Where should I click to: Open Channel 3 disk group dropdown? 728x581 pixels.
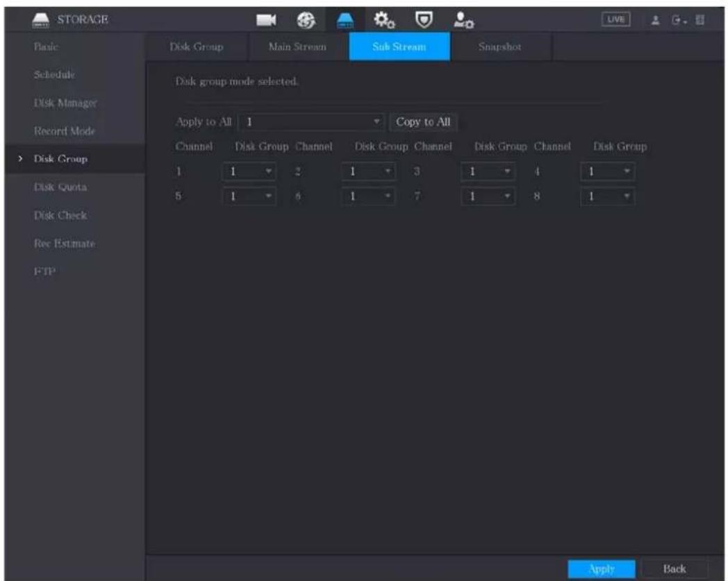pos(488,171)
